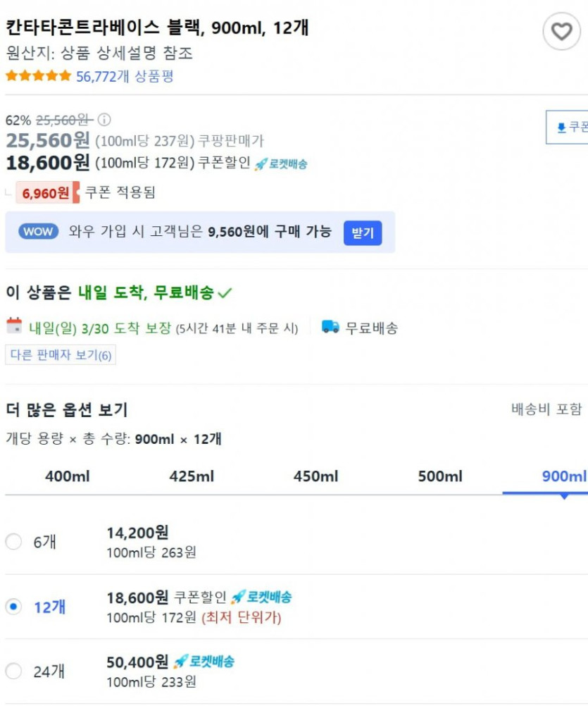Click the Rocket delivery badge near coupon price

tap(281, 164)
